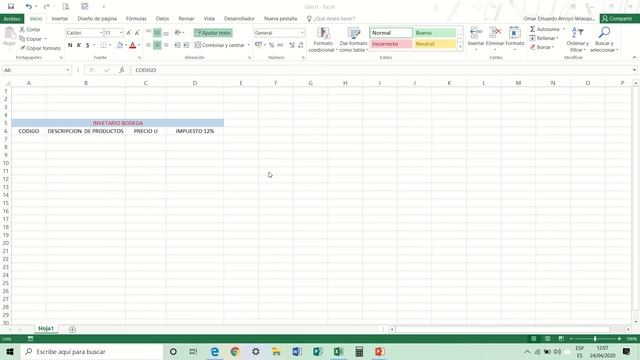Open the font size 11 dropdown
Image resolution: width=640 pixels, height=360 pixels.
coord(121,33)
